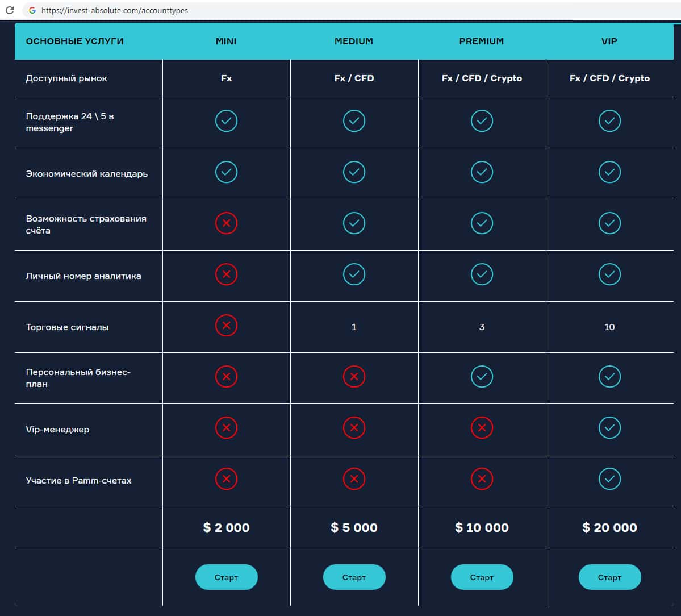Click PREMIUM red cross in Участие в Pamm-счетах row
This screenshot has width=681, height=616.
pos(482,478)
